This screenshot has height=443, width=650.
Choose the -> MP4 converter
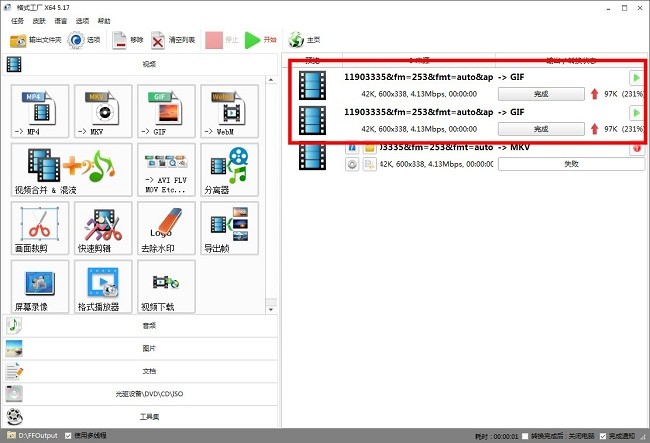(x=40, y=111)
